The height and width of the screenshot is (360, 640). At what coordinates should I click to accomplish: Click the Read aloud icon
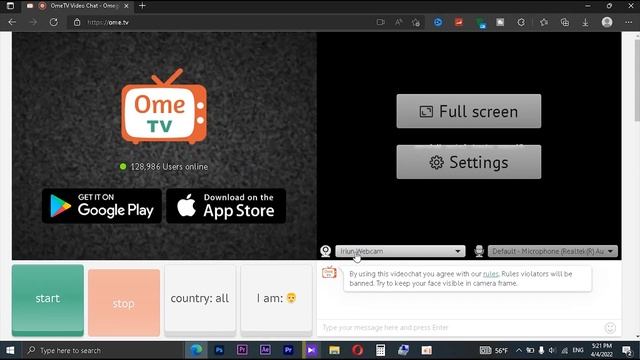coord(398,22)
